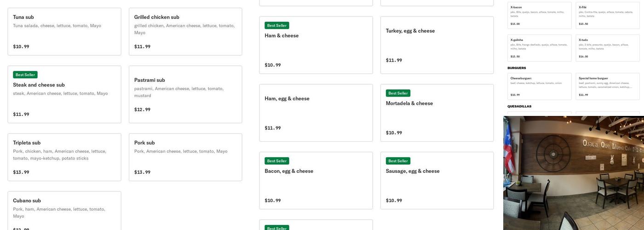Select the Tripleta sub card
Viewport: 644px width, 230px height.
[x=64, y=157]
